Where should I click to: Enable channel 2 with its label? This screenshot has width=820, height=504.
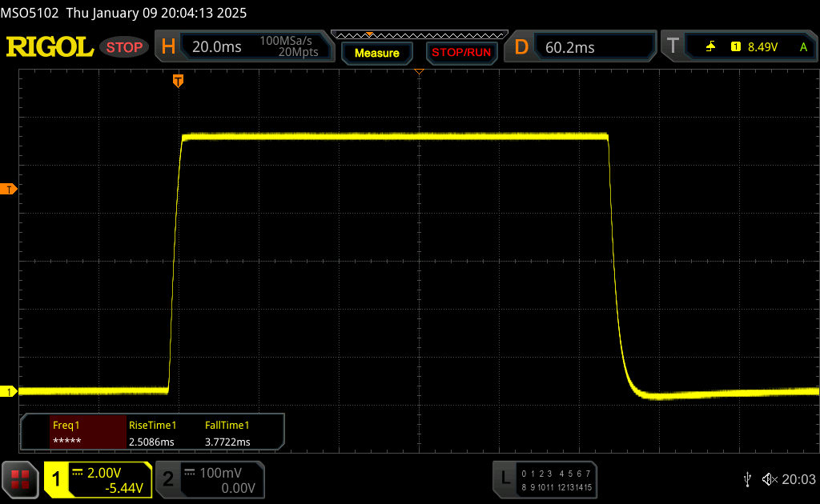pos(168,479)
